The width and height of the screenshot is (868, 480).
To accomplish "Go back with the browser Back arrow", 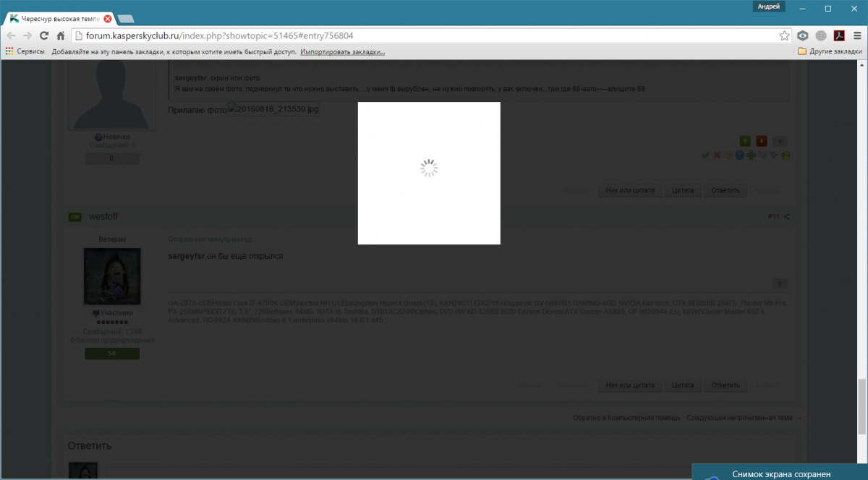I will point(11,35).
